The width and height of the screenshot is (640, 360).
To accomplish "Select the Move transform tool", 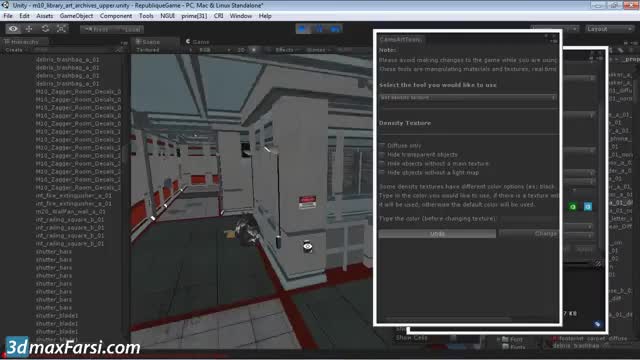I will [x=29, y=29].
